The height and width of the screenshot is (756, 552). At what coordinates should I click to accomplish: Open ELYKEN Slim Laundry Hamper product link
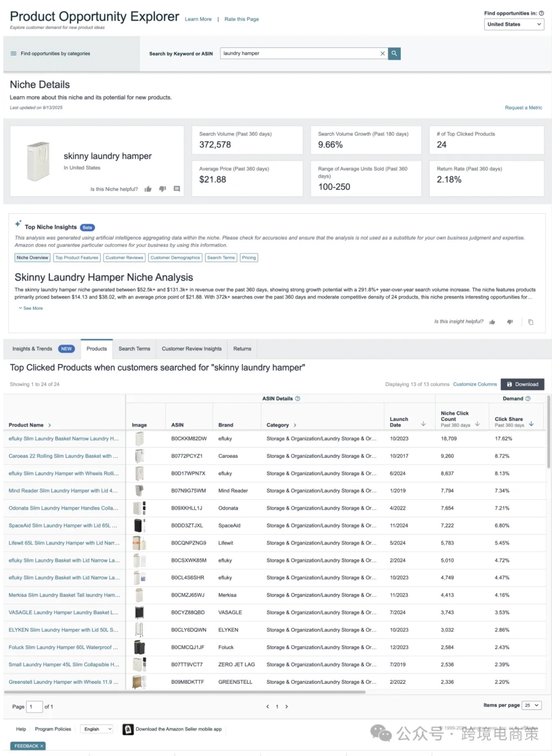tap(63, 630)
